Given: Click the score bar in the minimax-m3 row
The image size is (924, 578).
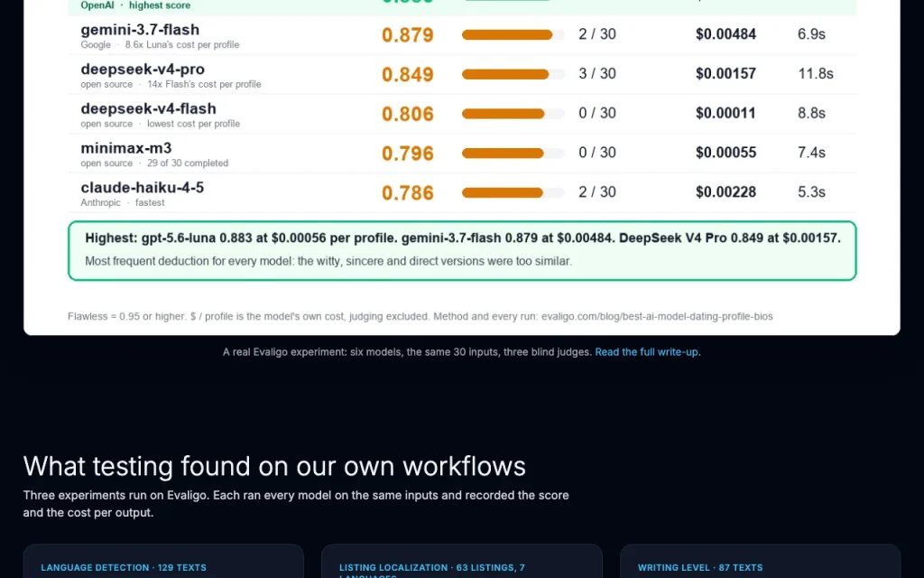Looking at the screenshot, I should point(513,154).
